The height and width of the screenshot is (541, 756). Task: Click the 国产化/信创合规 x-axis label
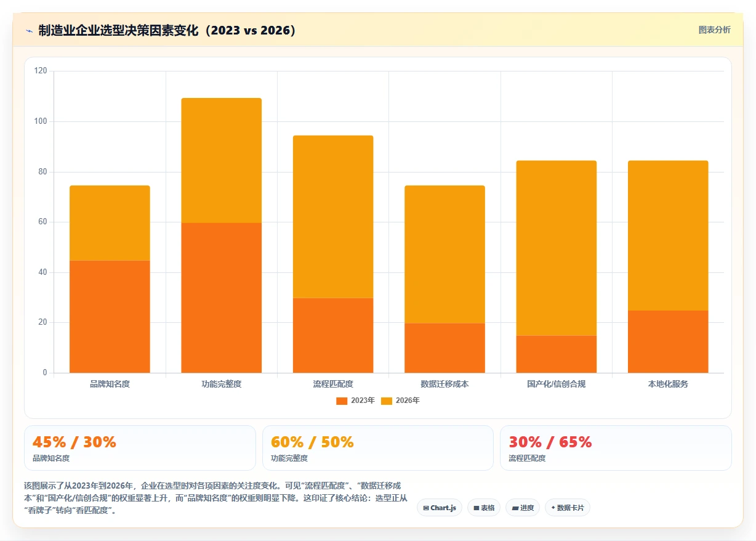click(x=557, y=384)
